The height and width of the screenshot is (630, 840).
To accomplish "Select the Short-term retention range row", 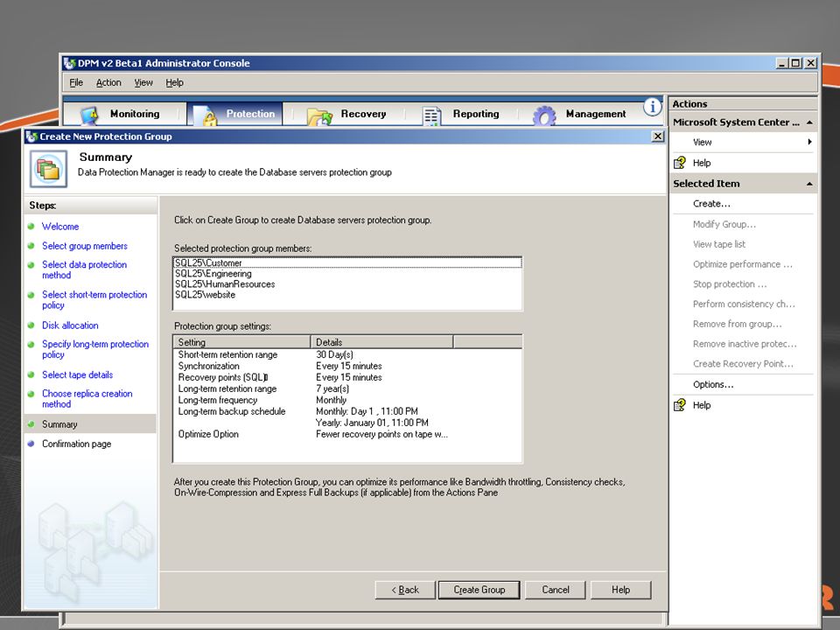I will pos(347,354).
